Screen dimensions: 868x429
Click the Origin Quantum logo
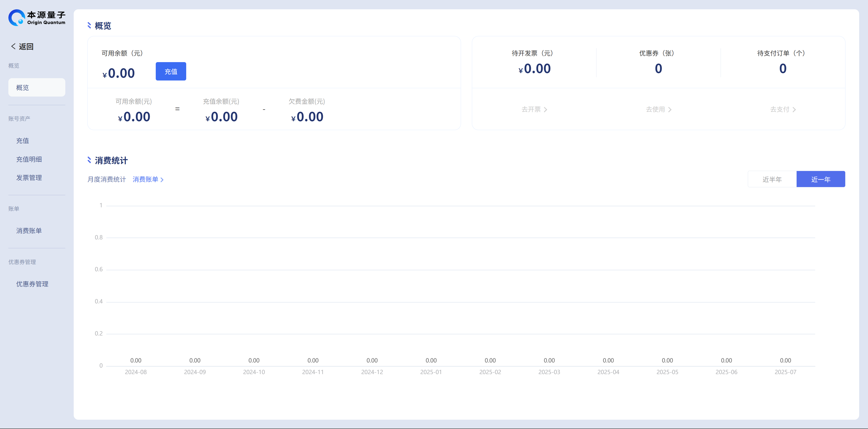[37, 17]
